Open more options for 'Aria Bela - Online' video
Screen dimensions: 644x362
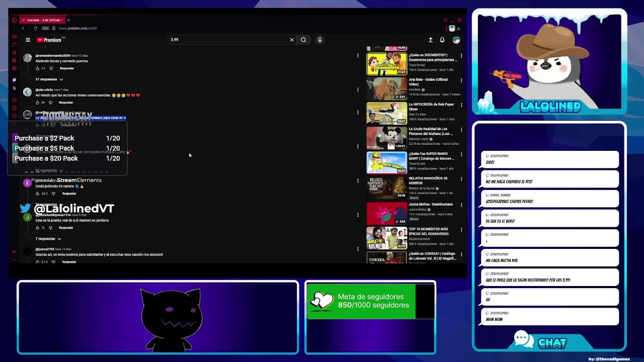(461, 80)
